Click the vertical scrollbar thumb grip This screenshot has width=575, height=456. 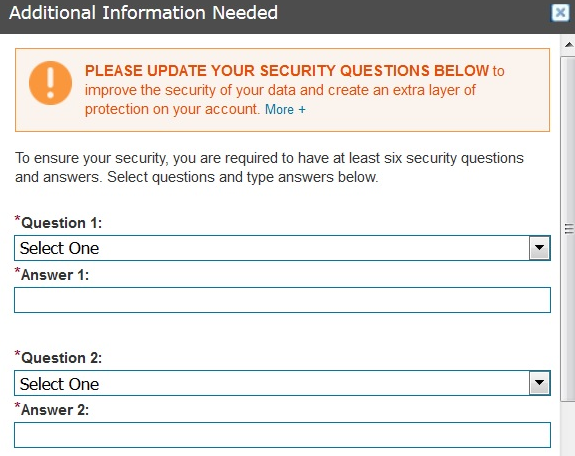coord(568,229)
